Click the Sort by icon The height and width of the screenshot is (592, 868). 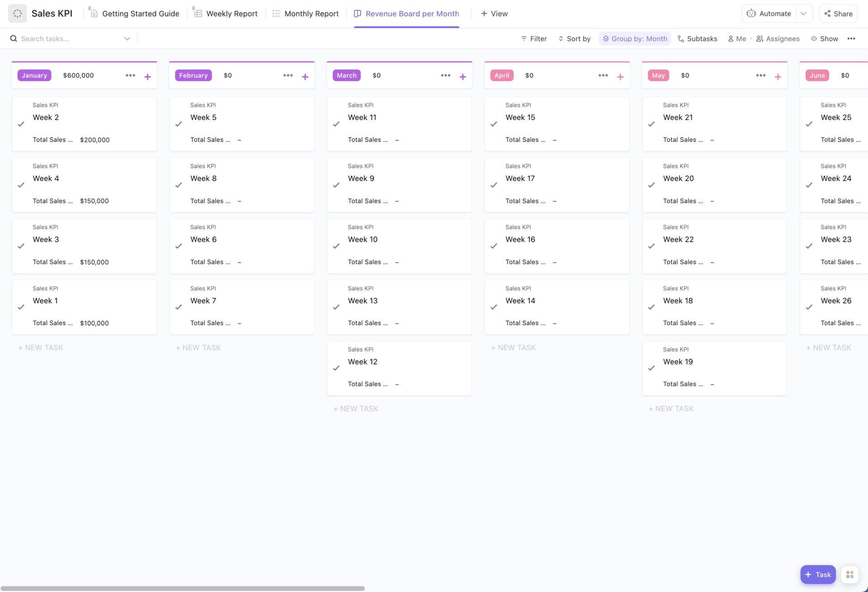pos(561,38)
